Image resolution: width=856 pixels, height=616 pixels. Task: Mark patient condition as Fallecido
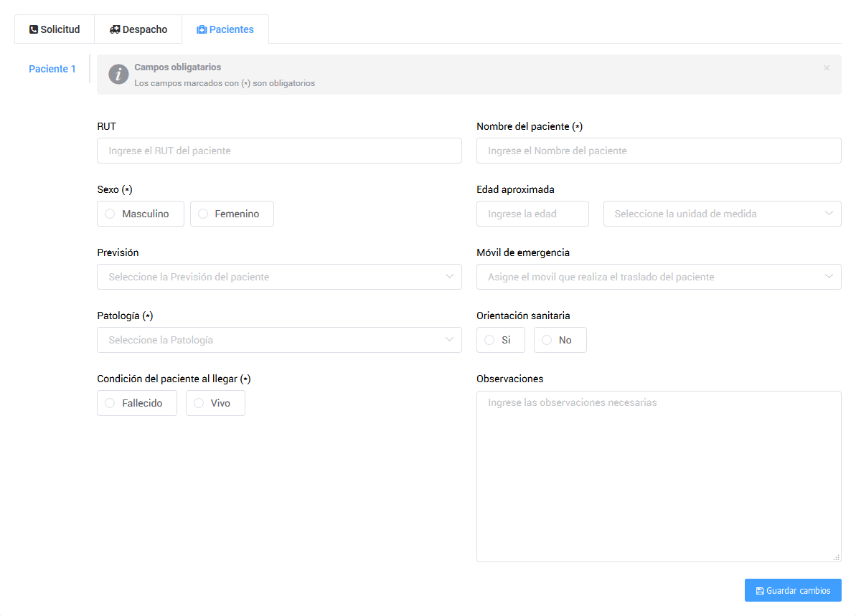tap(110, 403)
